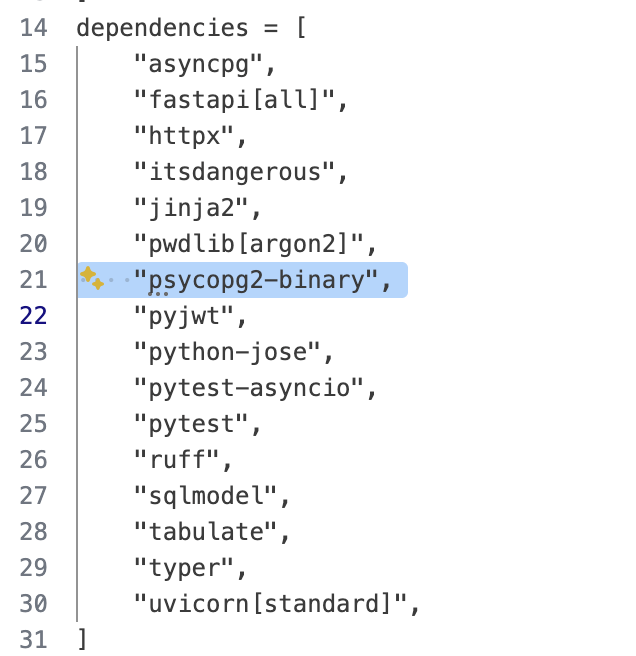Place cursor in "pwdlib[argon2]" text
Image resolution: width=636 pixels, height=656 pixels.
click(x=253, y=243)
